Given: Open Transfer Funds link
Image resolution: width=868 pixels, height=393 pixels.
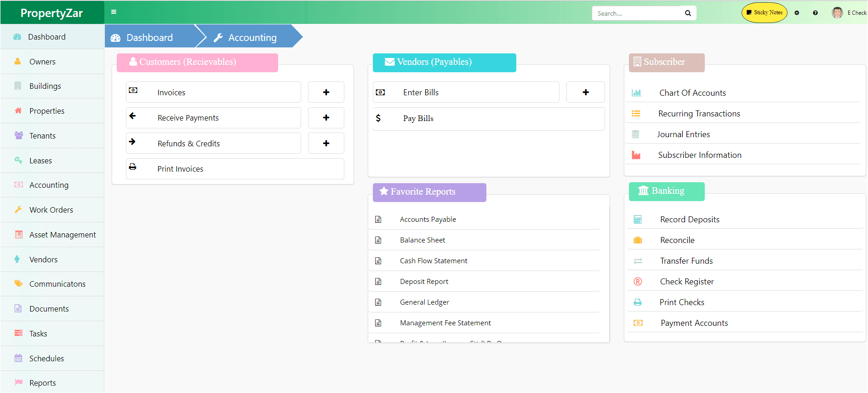Looking at the screenshot, I should tap(686, 261).
